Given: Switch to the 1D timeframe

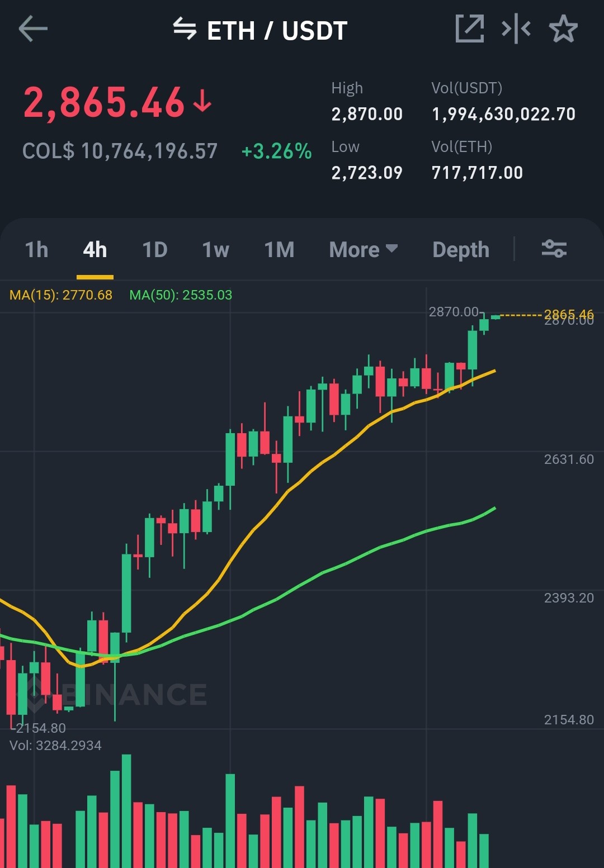Looking at the screenshot, I should (155, 250).
